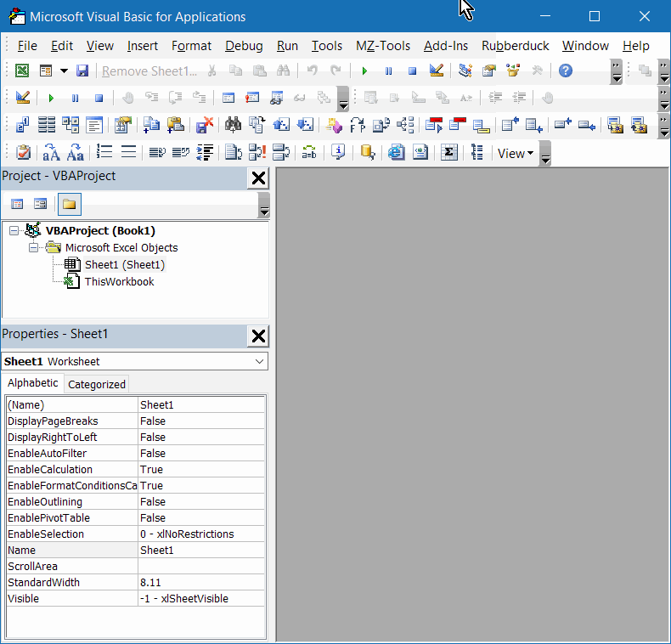Screen dimensions: 671x644
Task: Open toolbar options arrow beside the Help icon
Action: pos(617,71)
